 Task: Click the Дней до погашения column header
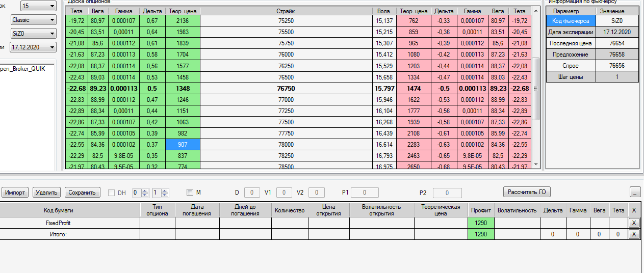(x=245, y=210)
